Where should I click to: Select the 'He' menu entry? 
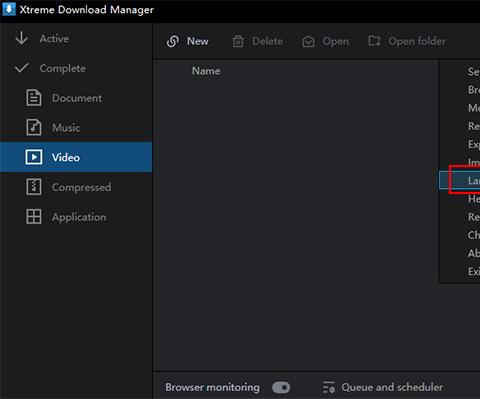473,199
